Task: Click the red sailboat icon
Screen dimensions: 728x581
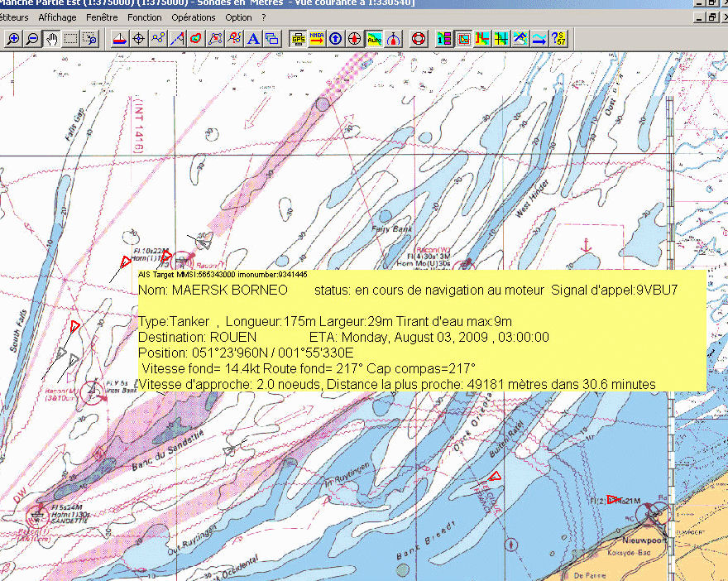Action: (x=118, y=38)
